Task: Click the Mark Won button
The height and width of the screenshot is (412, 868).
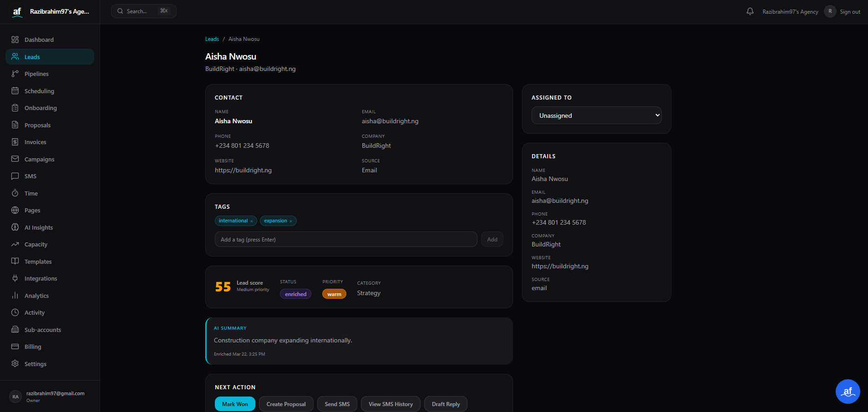Action: pyautogui.click(x=234, y=404)
